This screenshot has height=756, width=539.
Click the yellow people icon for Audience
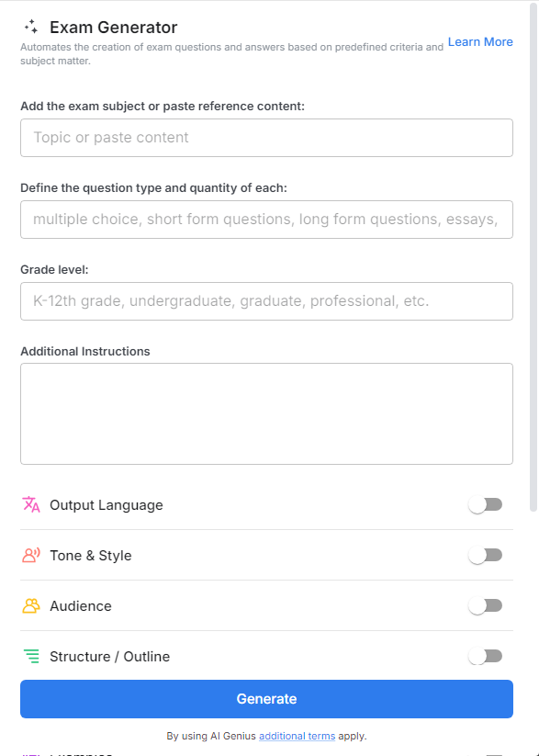pos(30,605)
